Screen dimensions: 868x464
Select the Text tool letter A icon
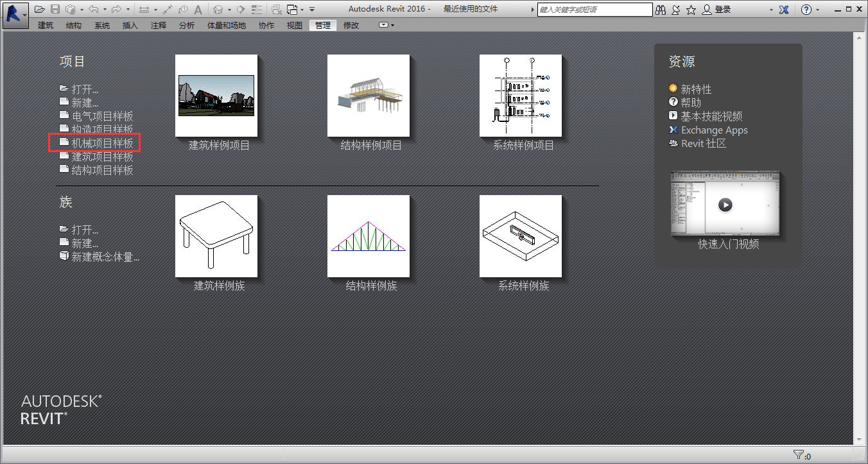coord(198,10)
